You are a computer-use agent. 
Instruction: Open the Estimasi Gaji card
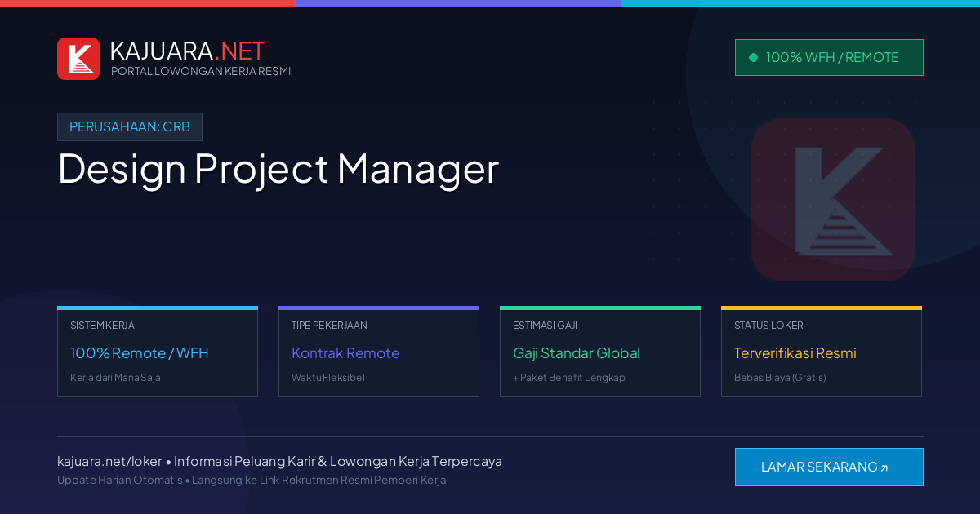tap(600, 352)
